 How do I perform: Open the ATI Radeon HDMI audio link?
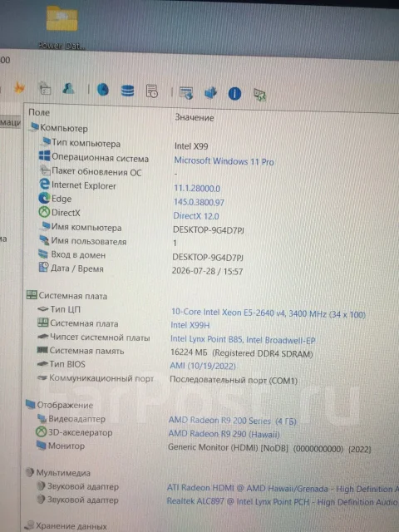(283, 489)
